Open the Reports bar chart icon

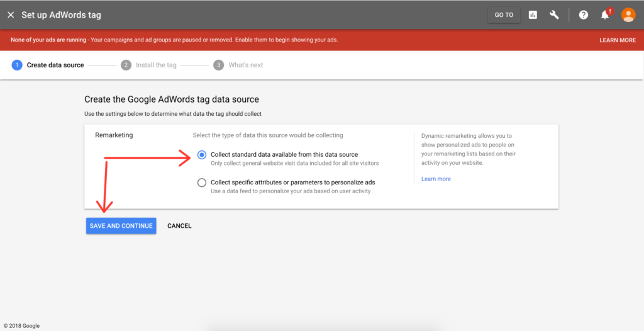tap(533, 15)
